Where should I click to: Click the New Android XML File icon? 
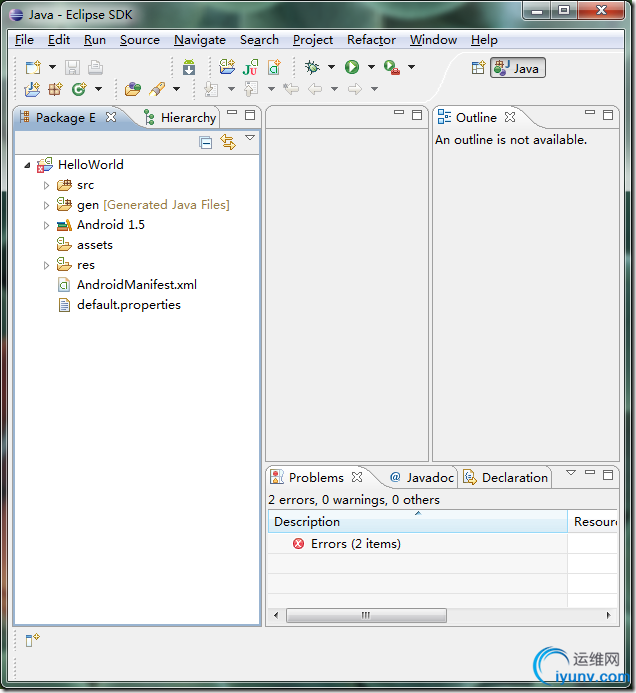274,67
